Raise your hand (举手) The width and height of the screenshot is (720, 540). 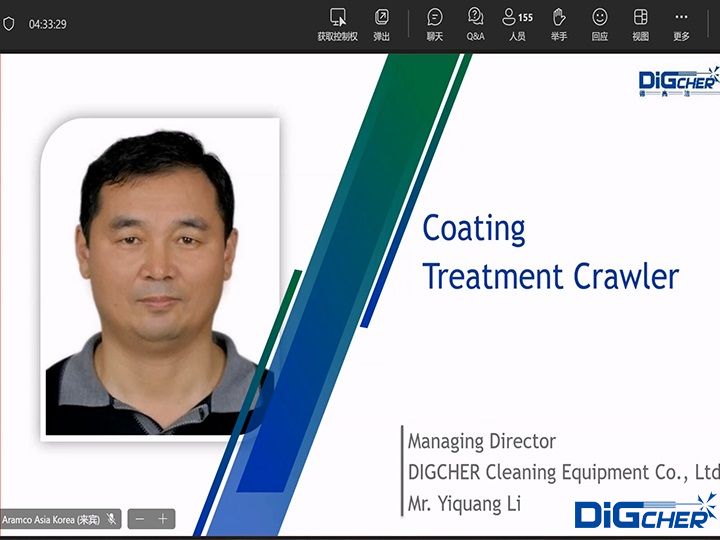[x=559, y=24]
